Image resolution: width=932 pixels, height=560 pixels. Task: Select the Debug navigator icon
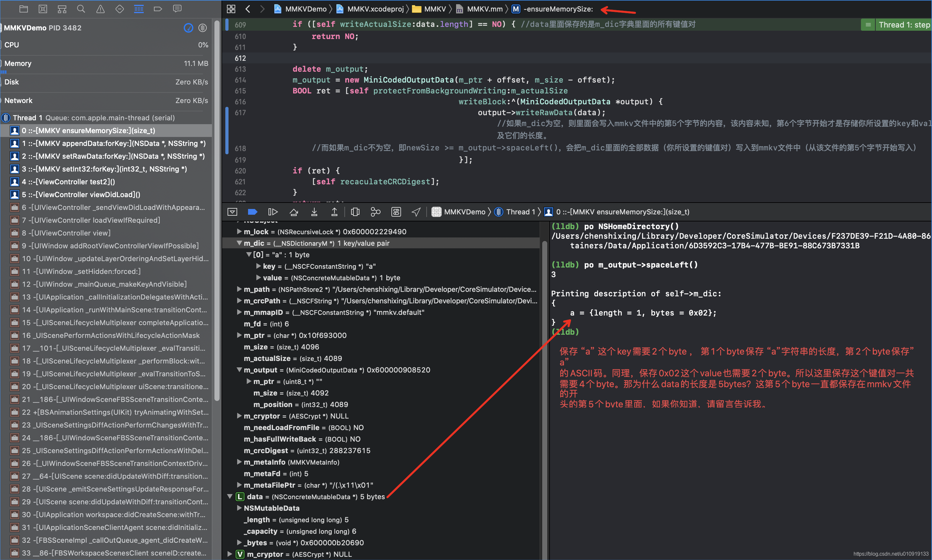[x=139, y=9]
